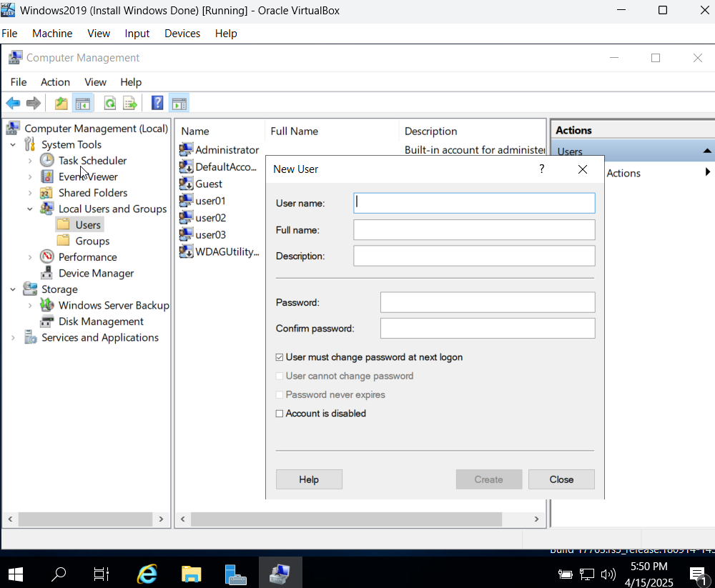Select the Groups folder in tree

tap(84, 241)
